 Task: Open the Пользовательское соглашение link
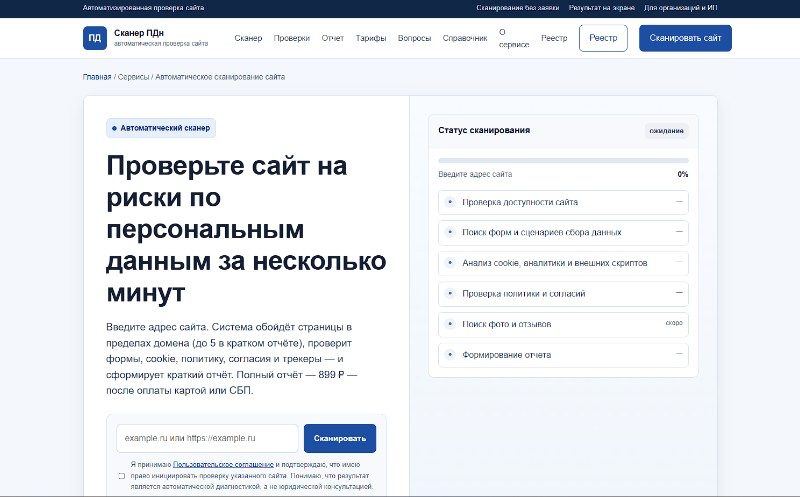pos(223,465)
